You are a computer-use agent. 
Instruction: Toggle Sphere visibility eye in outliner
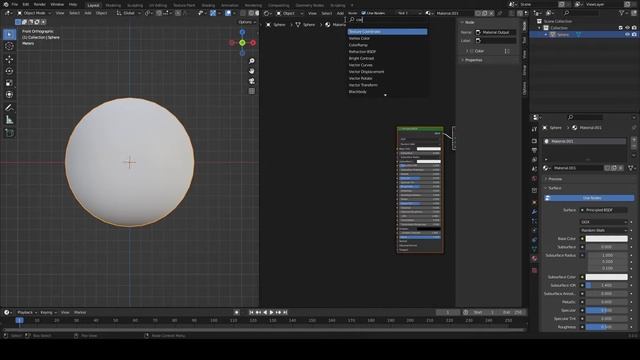tap(627, 35)
